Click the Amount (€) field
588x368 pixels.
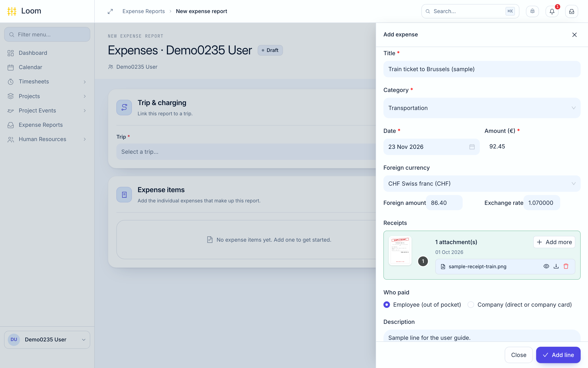pyautogui.click(x=532, y=147)
